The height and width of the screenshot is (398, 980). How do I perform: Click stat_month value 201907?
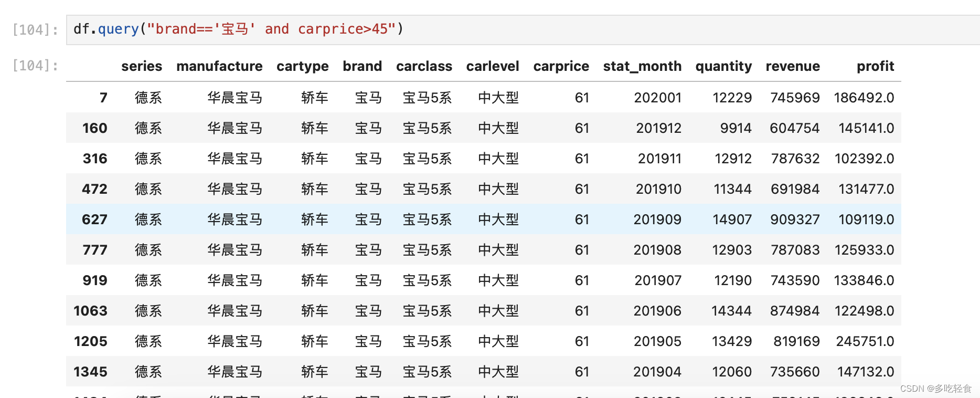coord(658,280)
